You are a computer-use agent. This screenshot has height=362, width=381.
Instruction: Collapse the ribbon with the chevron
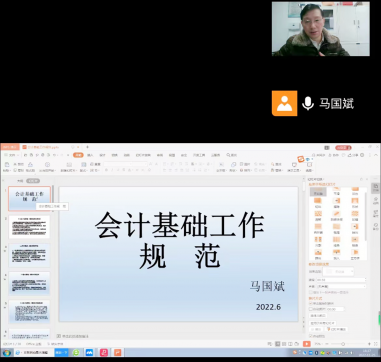click(376, 155)
